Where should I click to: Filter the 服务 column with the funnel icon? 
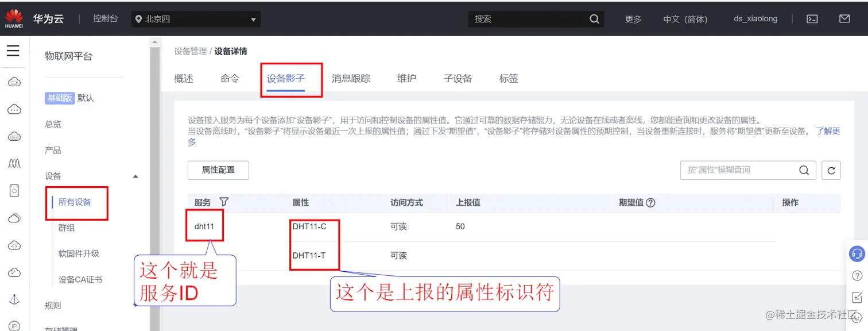[224, 202]
